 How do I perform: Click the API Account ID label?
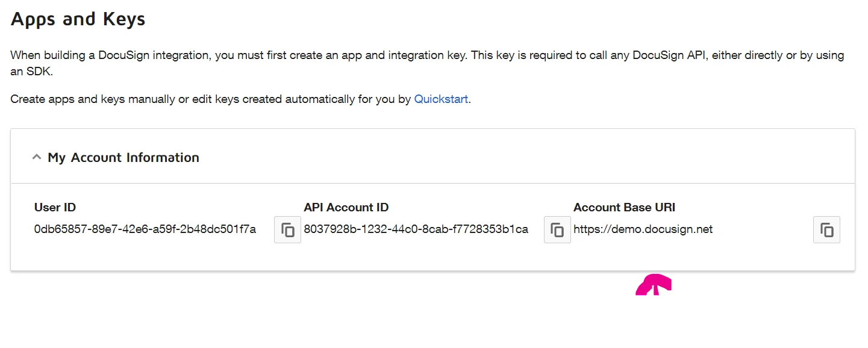click(346, 207)
